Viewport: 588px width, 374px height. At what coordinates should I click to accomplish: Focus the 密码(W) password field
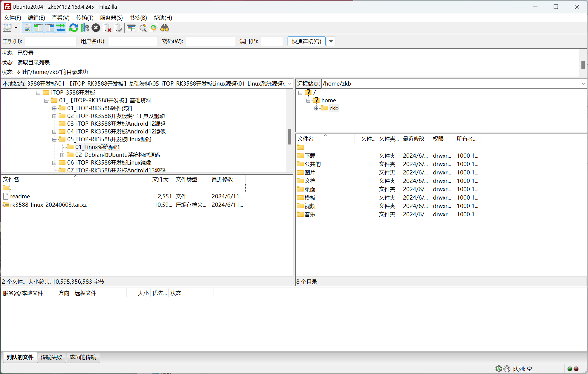(210, 41)
